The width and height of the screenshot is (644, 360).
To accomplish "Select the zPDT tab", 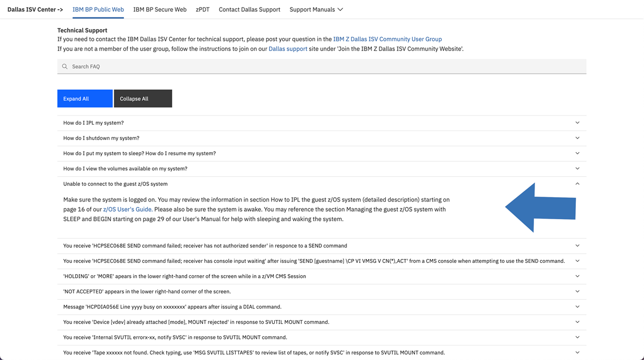I will [202, 10].
